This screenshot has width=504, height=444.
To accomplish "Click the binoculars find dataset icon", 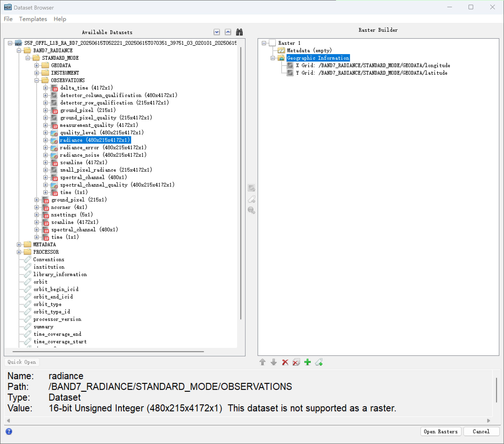I will [x=239, y=32].
